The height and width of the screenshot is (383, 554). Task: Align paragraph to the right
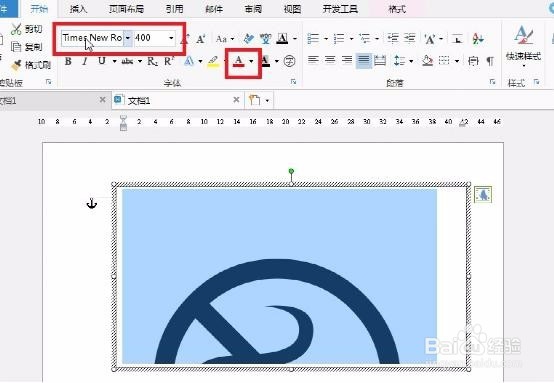click(x=347, y=60)
